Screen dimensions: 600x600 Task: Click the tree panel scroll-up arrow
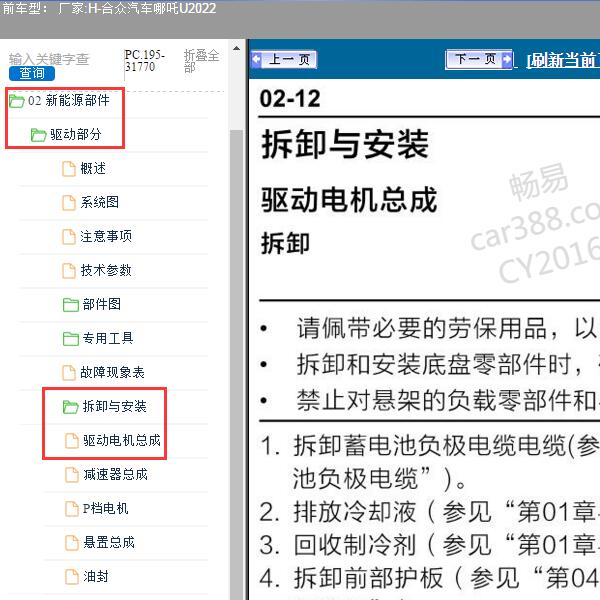point(236,49)
